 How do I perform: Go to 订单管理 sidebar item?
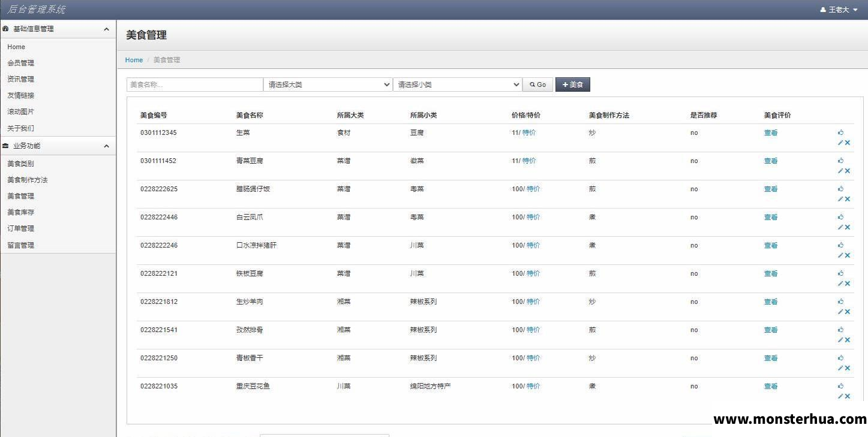coord(21,228)
